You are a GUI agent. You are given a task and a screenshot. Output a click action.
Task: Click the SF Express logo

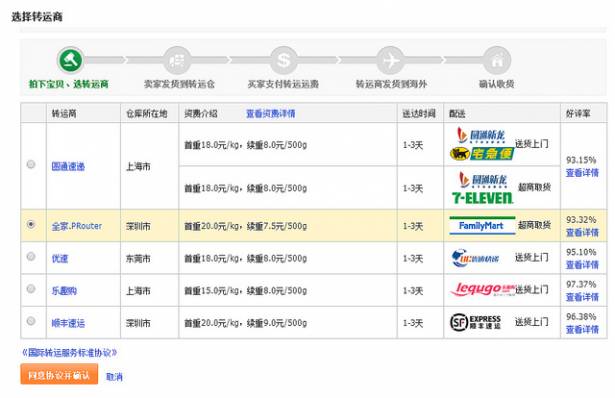(475, 322)
